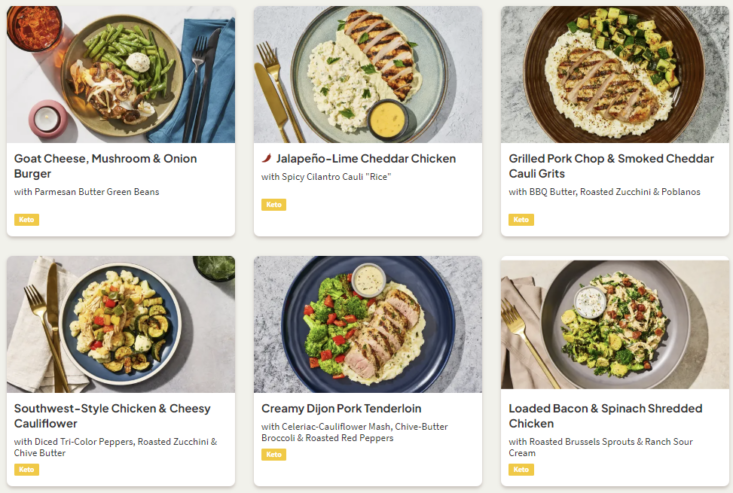
Task: Open the Goat Cheese, Mushroom & Onion Burger title
Action: 105,166
